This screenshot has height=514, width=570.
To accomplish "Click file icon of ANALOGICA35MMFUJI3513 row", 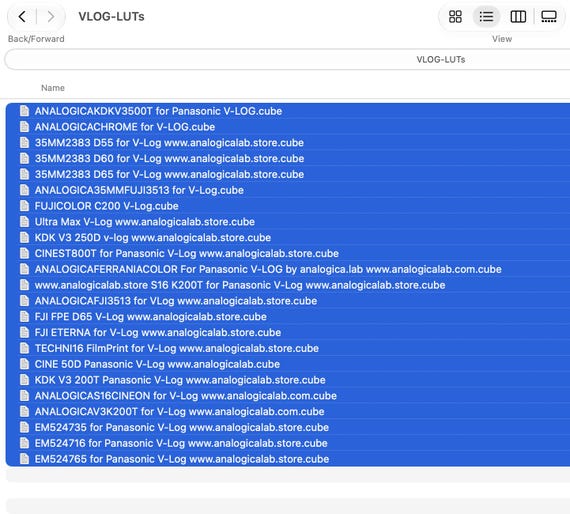I will [24, 190].
